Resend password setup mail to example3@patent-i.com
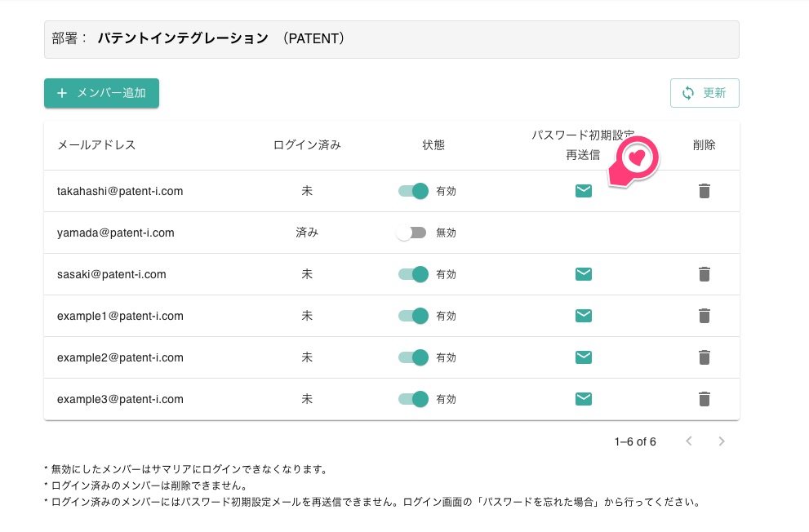The height and width of the screenshot is (532, 809). click(583, 398)
